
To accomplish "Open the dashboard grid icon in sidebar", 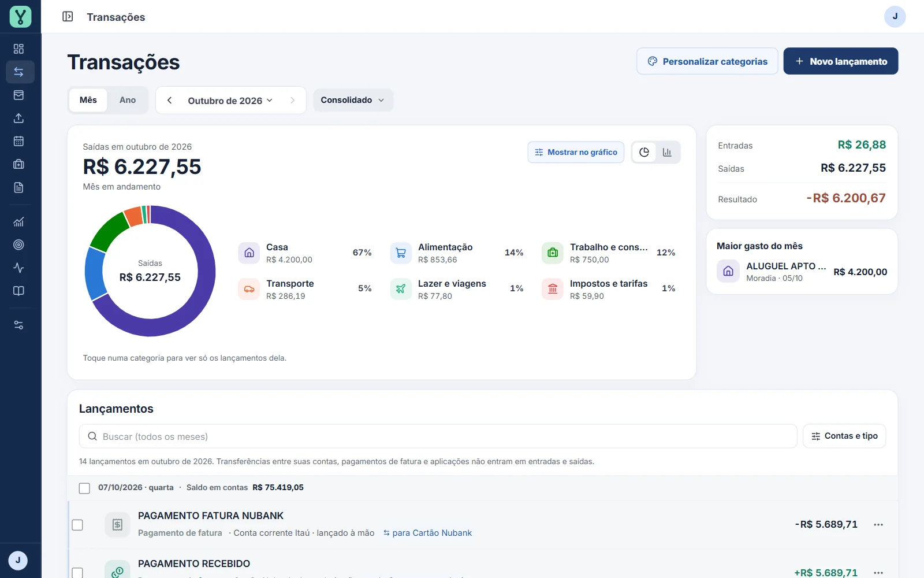I will point(18,49).
